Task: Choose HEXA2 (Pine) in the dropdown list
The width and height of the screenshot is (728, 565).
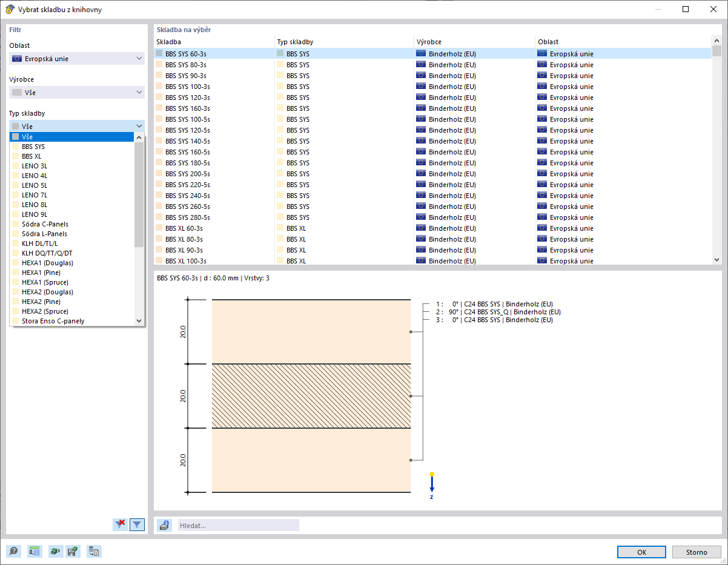Action: (72, 302)
